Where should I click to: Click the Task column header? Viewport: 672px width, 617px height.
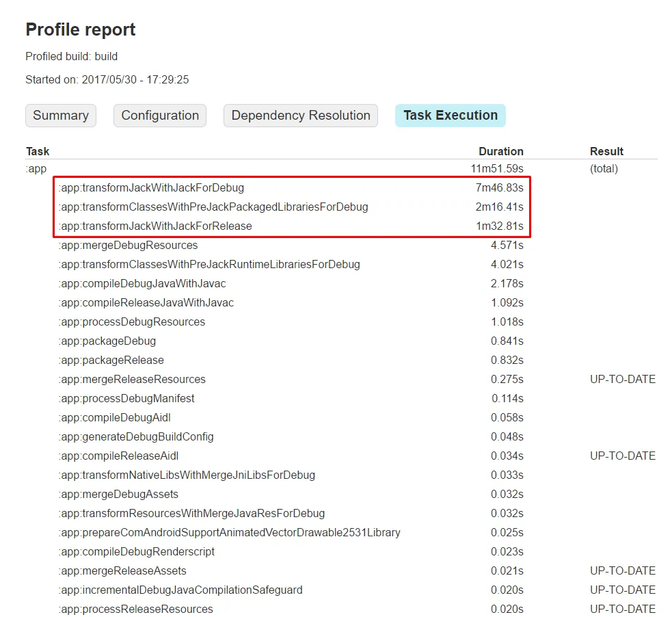pyautogui.click(x=38, y=151)
